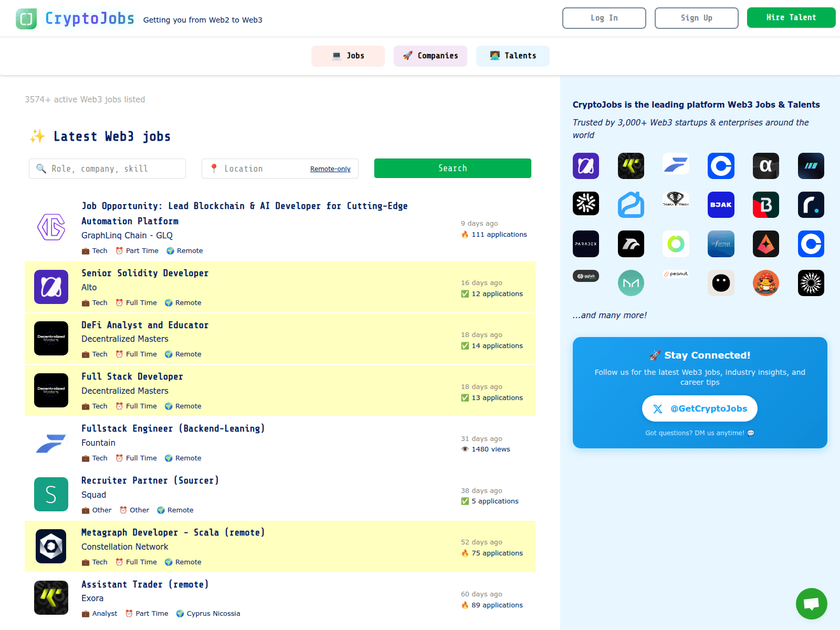Click Decentralized Masters logo for Full Stack Developer
The width and height of the screenshot is (840, 630).
(x=51, y=390)
